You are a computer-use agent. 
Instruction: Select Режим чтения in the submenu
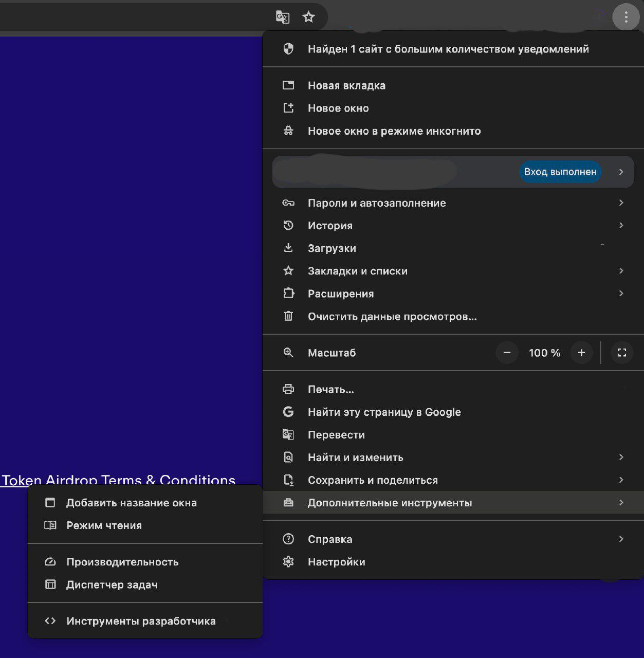(x=104, y=525)
